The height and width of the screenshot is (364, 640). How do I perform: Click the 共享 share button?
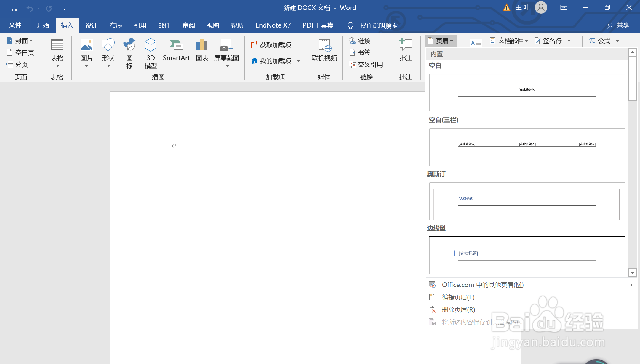pos(619,25)
